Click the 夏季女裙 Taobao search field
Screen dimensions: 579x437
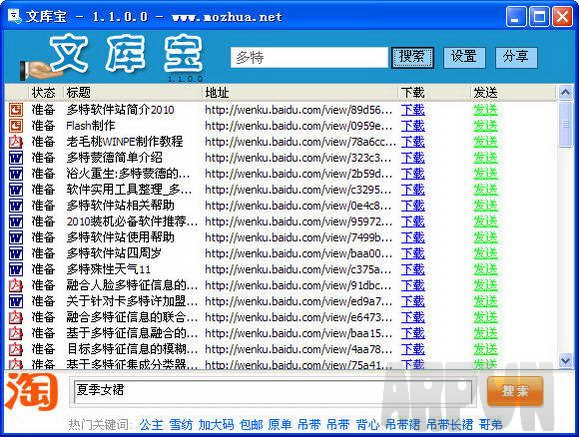pos(273,392)
